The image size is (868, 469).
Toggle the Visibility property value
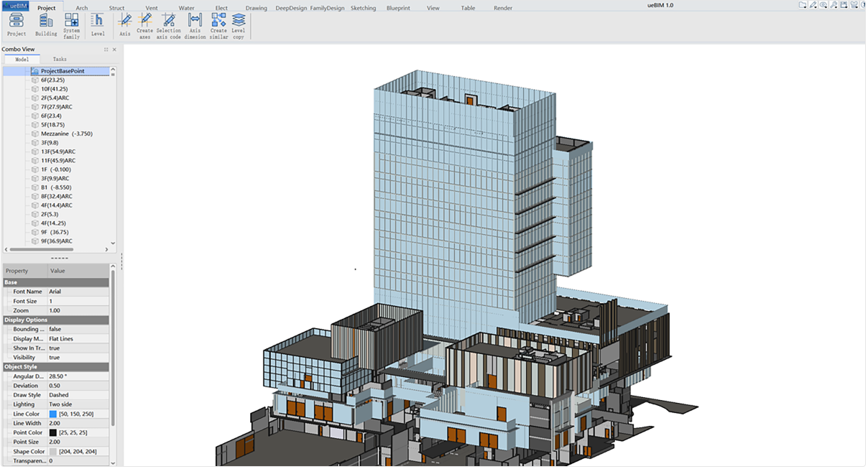tap(55, 357)
